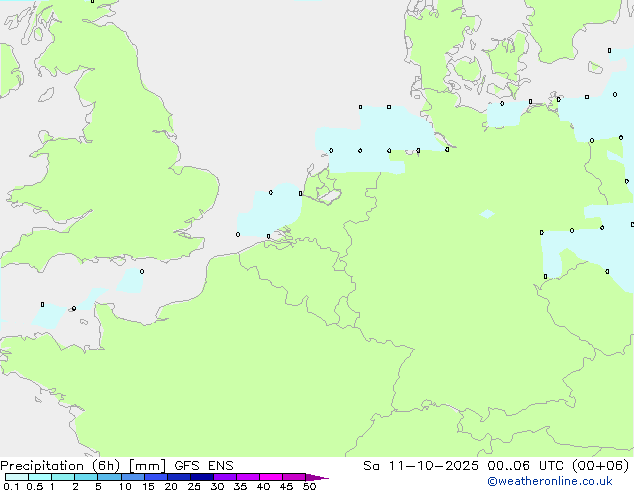Screen dimensions: 634x490
Task: Click the "Sa 11-10-2025" date label
Action: pyautogui.click(x=410, y=466)
